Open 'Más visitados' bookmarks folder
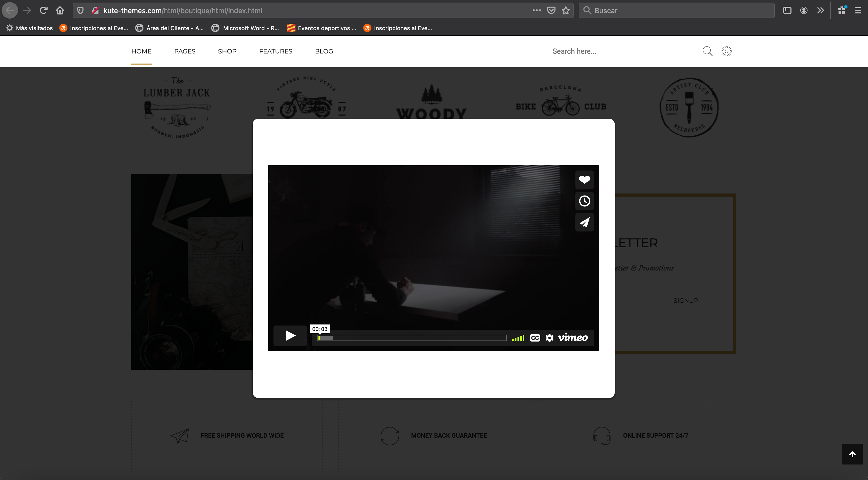 point(30,28)
